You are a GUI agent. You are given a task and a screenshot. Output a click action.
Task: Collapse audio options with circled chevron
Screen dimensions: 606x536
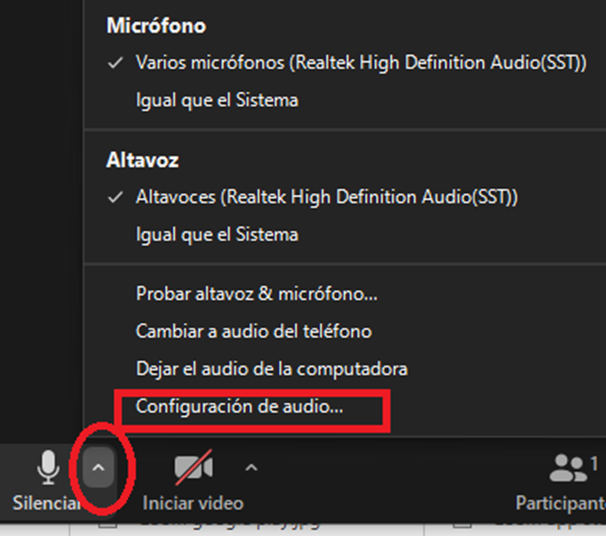99,468
